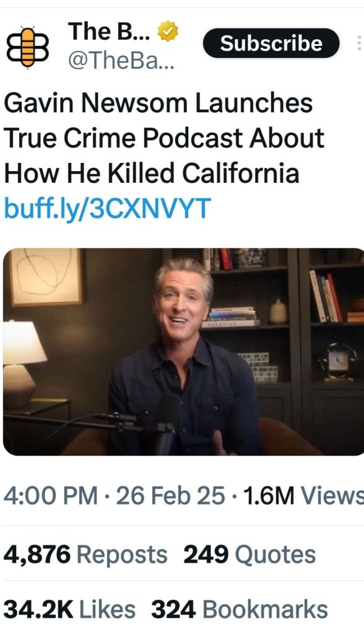The height and width of the screenshot is (634, 364).
Task: Tap the Gavin Newsom headline text
Action: (x=164, y=138)
